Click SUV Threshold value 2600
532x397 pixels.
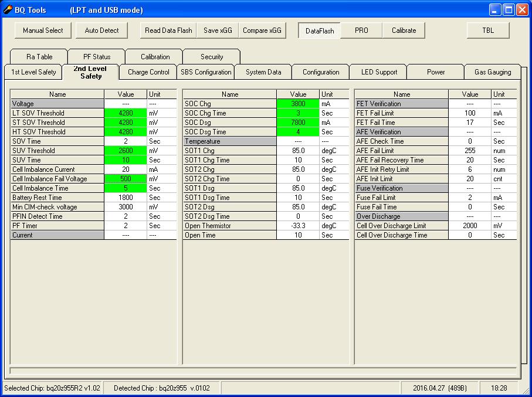pyautogui.click(x=126, y=151)
